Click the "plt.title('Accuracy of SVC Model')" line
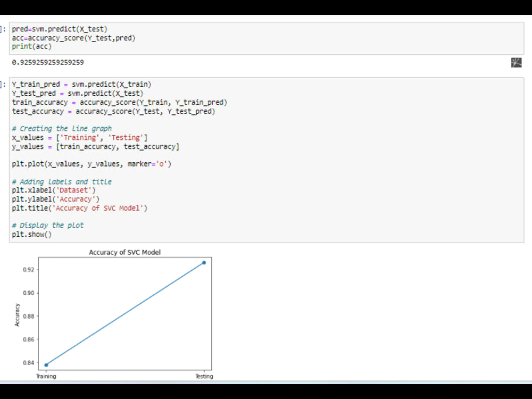532x399 pixels. pos(80,209)
